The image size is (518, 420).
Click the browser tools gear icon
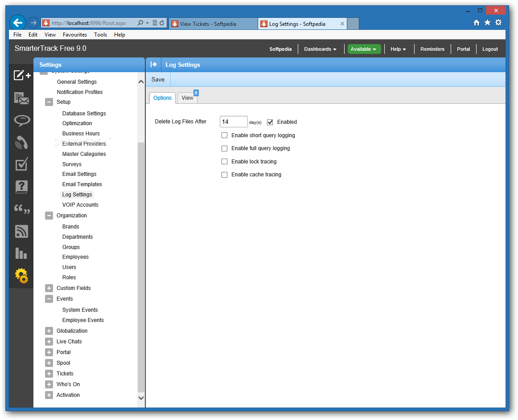(498, 22)
